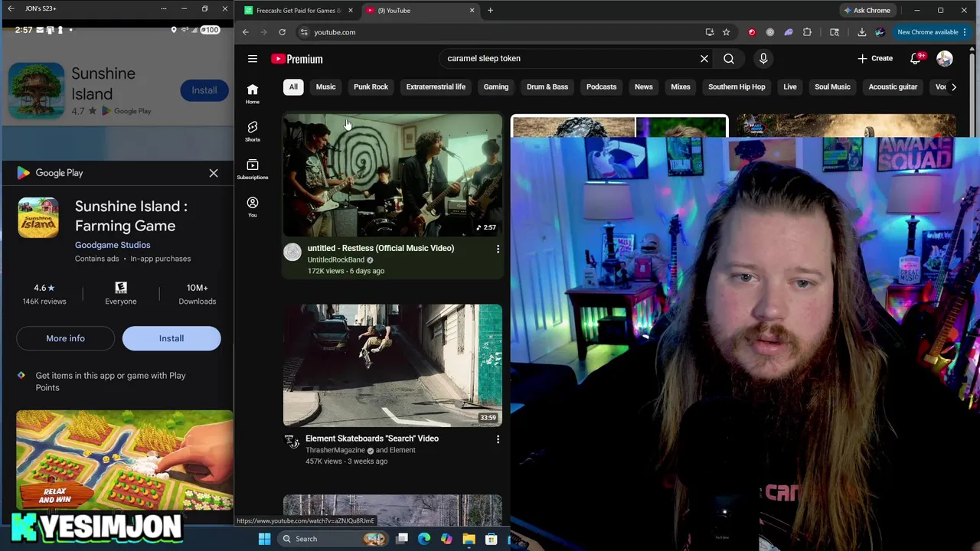Open phone window more options menu
Viewport: 980px width, 551px height.
point(163,8)
